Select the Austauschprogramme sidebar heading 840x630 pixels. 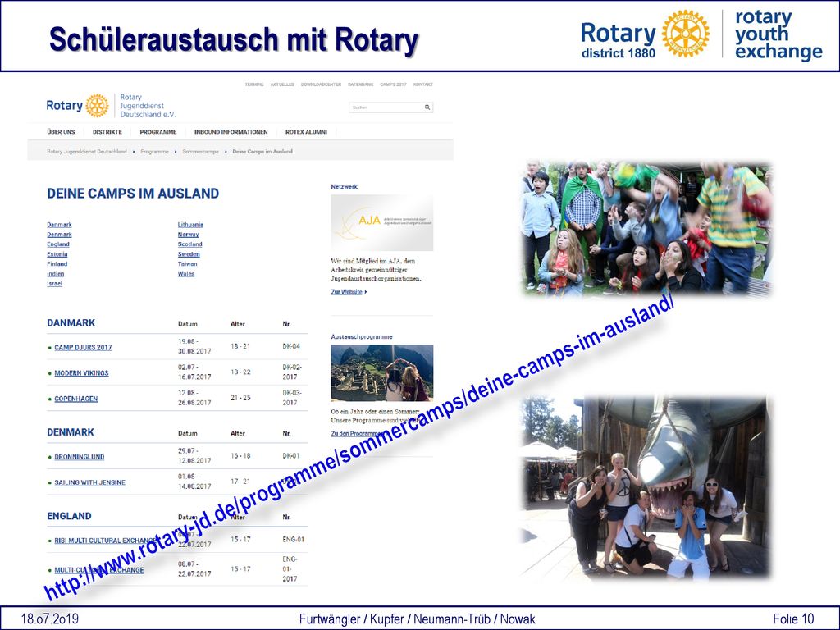coord(362,337)
